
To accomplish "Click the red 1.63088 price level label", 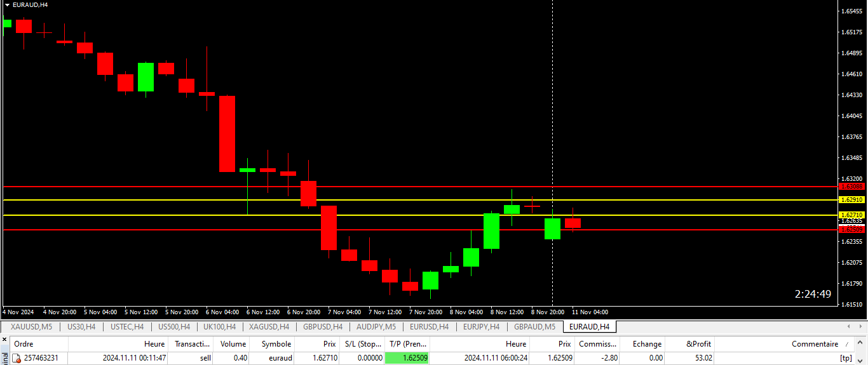I will click(851, 187).
